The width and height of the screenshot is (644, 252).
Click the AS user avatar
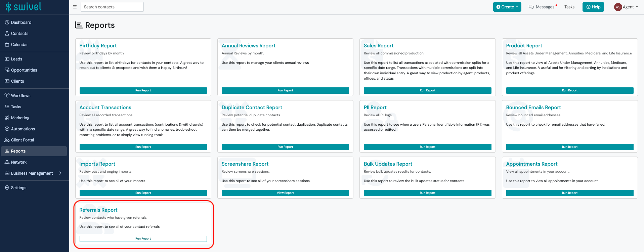coord(618,7)
